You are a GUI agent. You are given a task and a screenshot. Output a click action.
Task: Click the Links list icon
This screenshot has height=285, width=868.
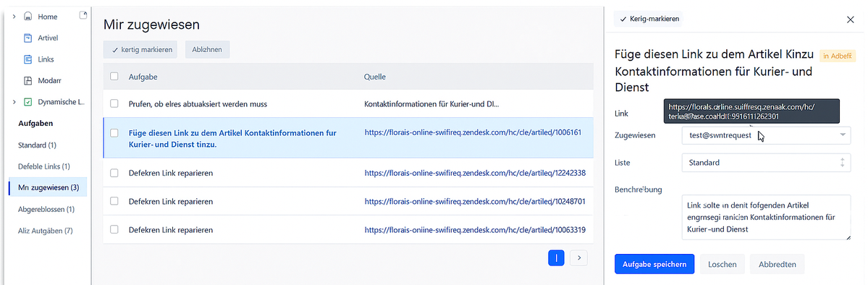tap(28, 59)
